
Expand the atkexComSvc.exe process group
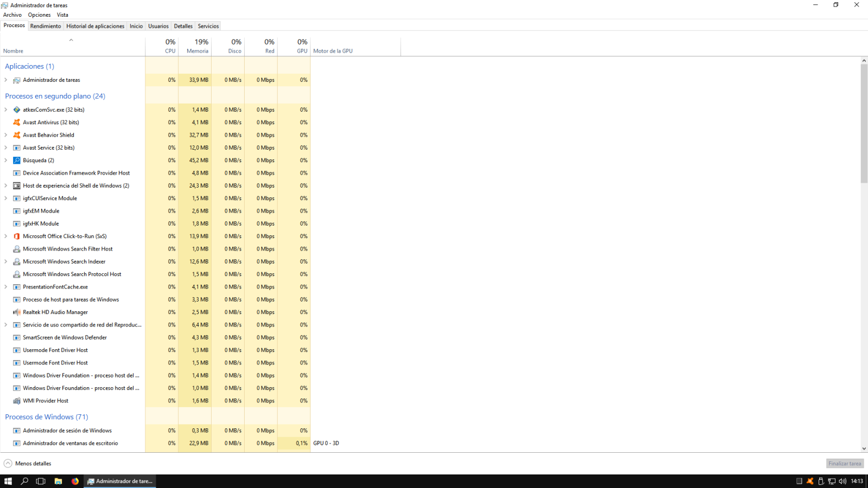click(x=6, y=110)
